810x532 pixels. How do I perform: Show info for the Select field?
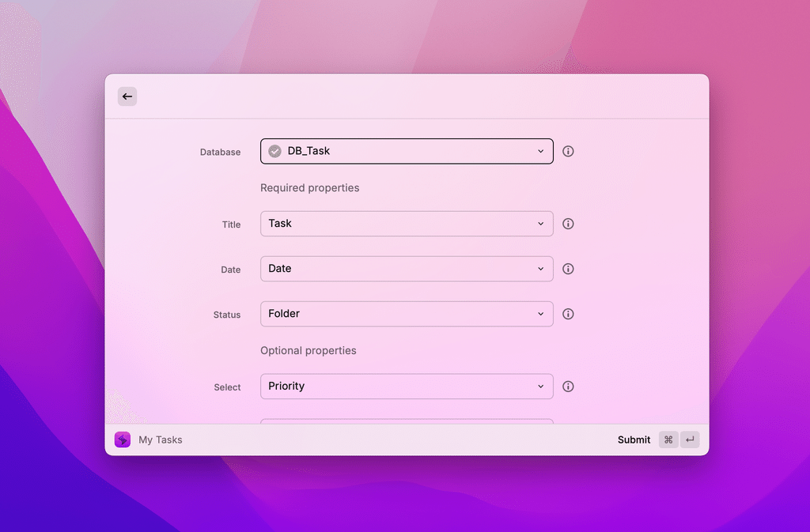pyautogui.click(x=568, y=387)
